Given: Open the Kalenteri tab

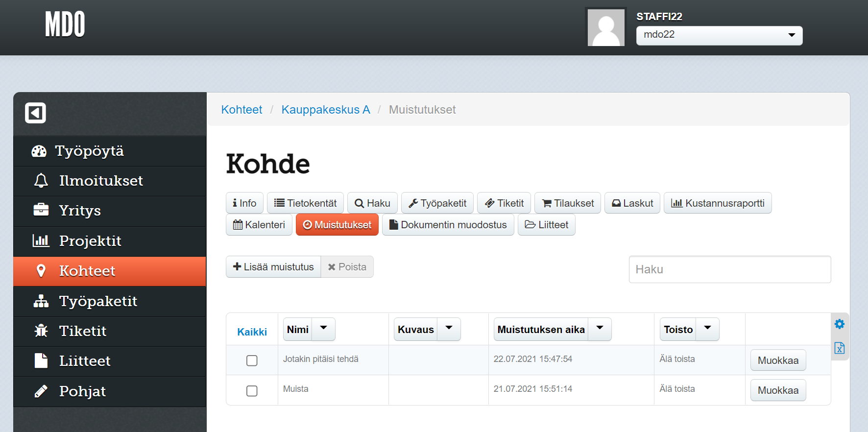Looking at the screenshot, I should 259,224.
